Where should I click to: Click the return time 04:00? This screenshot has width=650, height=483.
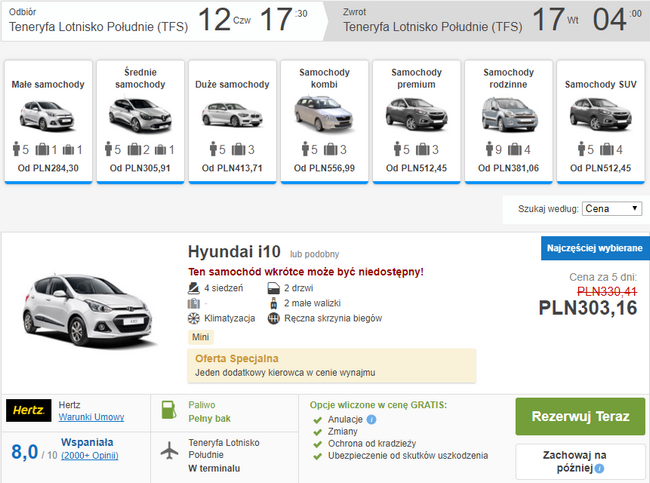point(617,19)
